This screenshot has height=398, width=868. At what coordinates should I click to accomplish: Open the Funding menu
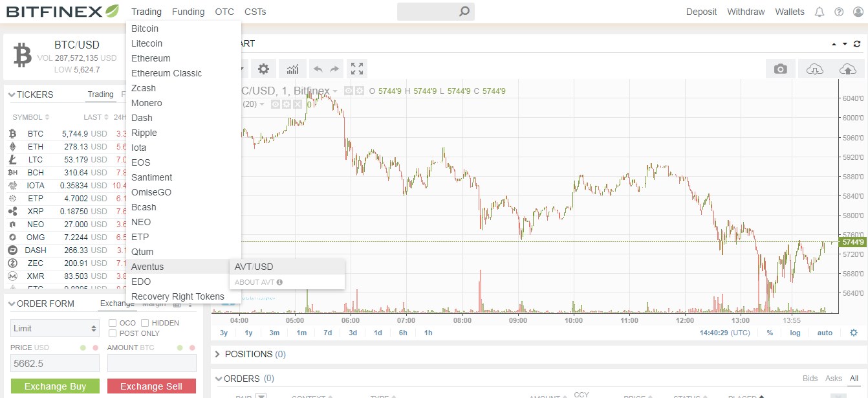[x=188, y=11]
